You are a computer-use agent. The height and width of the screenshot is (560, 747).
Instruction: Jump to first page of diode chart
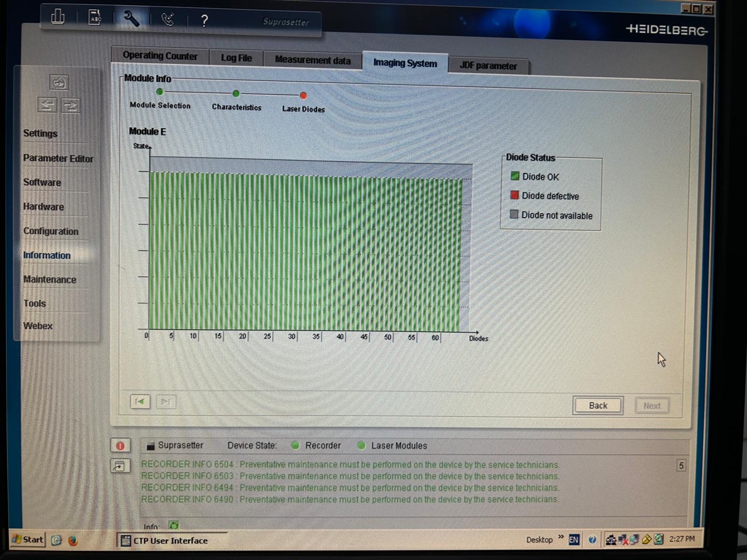[140, 401]
